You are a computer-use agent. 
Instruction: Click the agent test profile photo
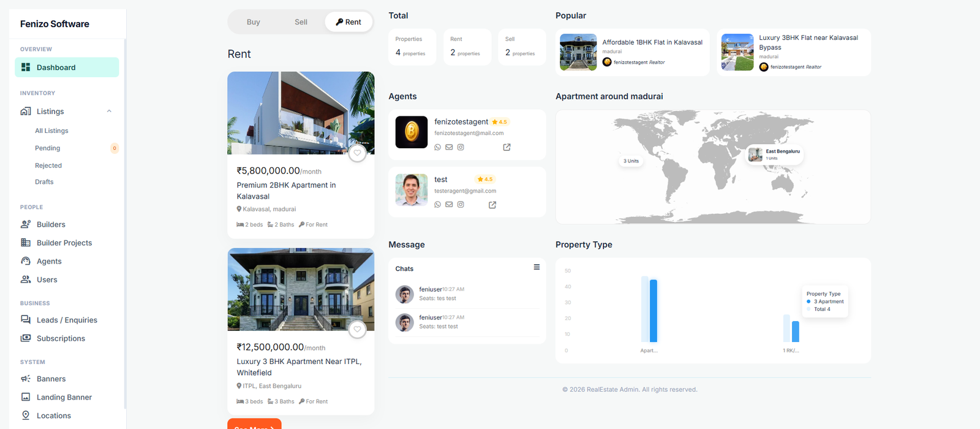[412, 189]
